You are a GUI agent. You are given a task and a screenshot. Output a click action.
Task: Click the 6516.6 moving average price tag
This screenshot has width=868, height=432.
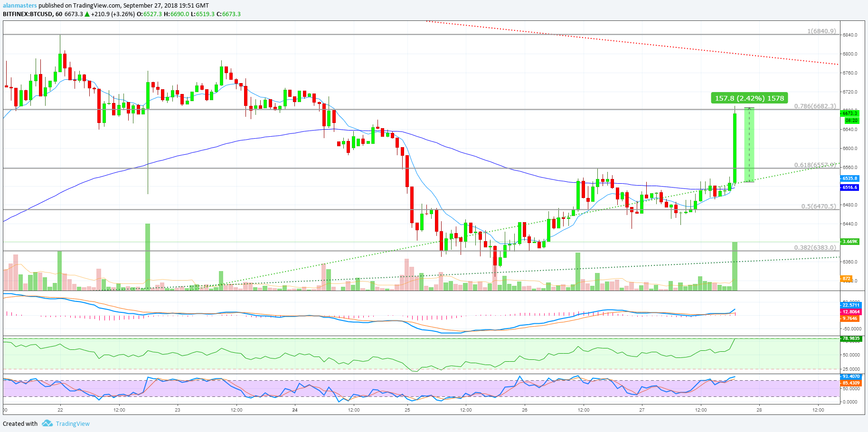click(849, 188)
